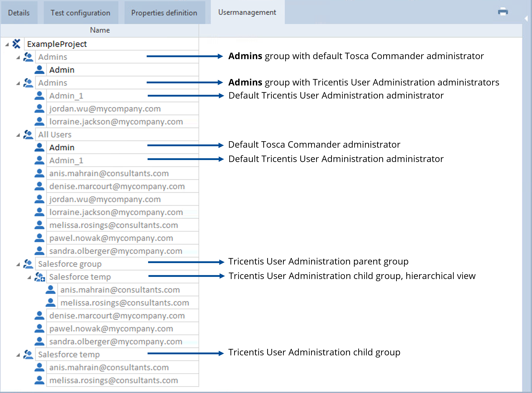Image resolution: width=532 pixels, height=393 pixels.
Task: Switch to the Details tab
Action: (19, 13)
